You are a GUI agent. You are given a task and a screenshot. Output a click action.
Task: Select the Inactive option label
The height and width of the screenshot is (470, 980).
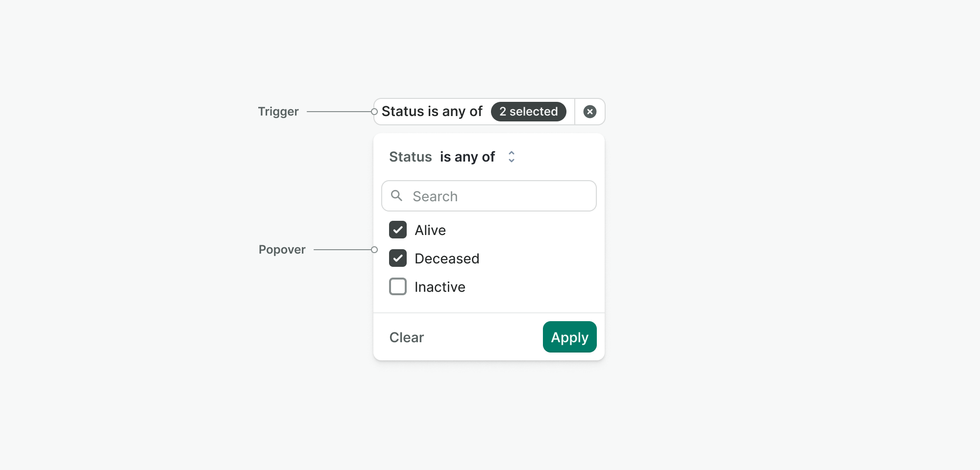[x=440, y=287]
